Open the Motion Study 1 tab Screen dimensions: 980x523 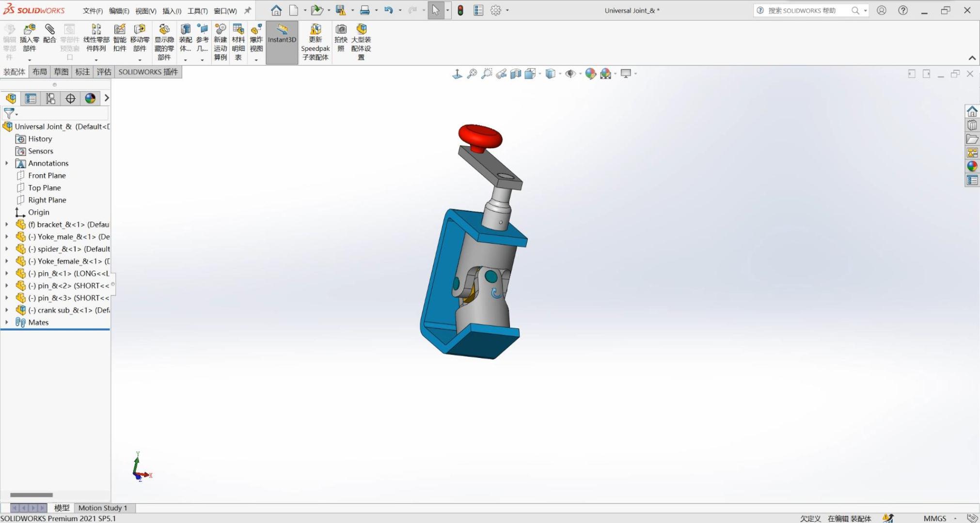click(x=102, y=508)
